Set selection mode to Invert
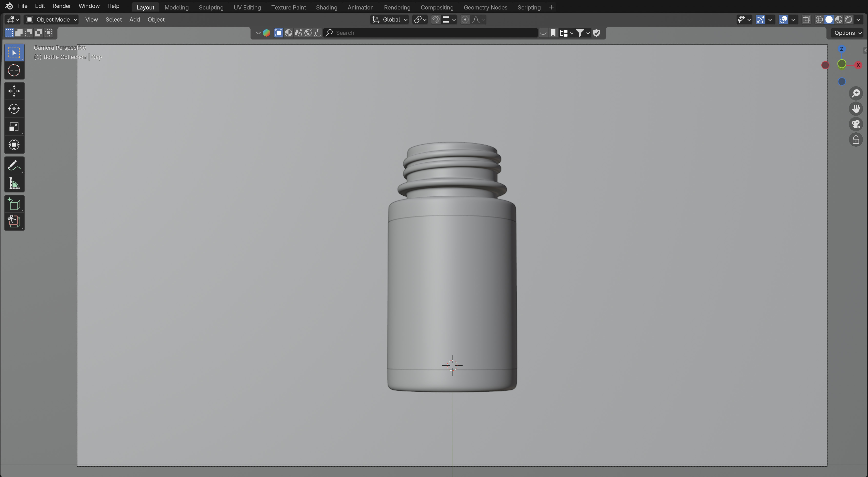 [38, 33]
